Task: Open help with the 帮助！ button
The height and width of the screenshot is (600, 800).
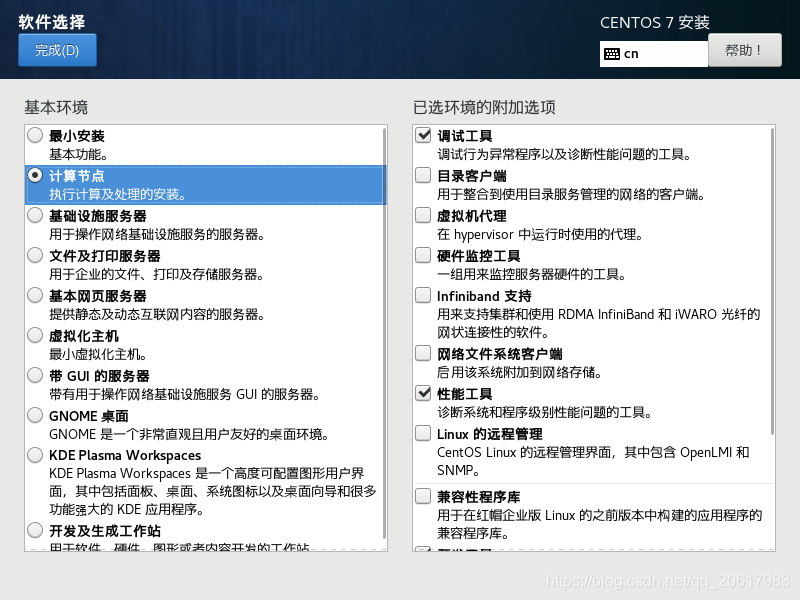Action: [744, 50]
